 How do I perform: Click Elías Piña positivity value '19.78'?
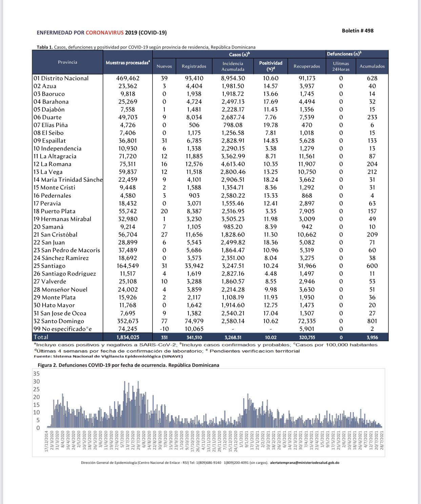pyautogui.click(x=271, y=125)
